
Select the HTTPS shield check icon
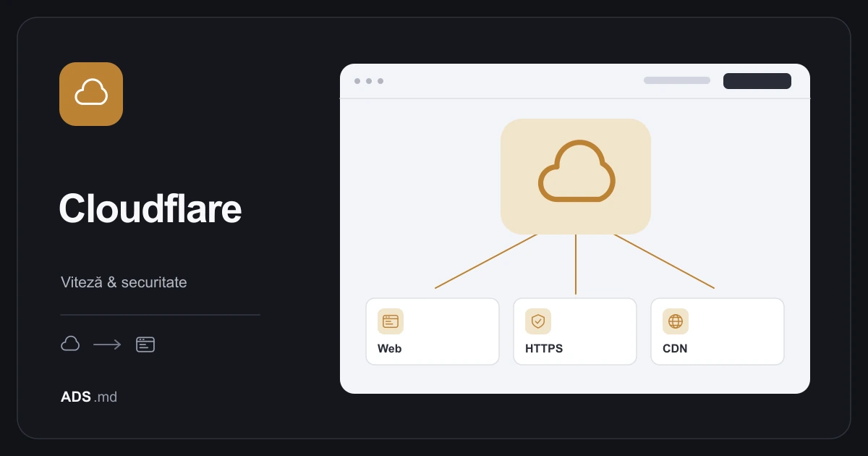tap(538, 321)
